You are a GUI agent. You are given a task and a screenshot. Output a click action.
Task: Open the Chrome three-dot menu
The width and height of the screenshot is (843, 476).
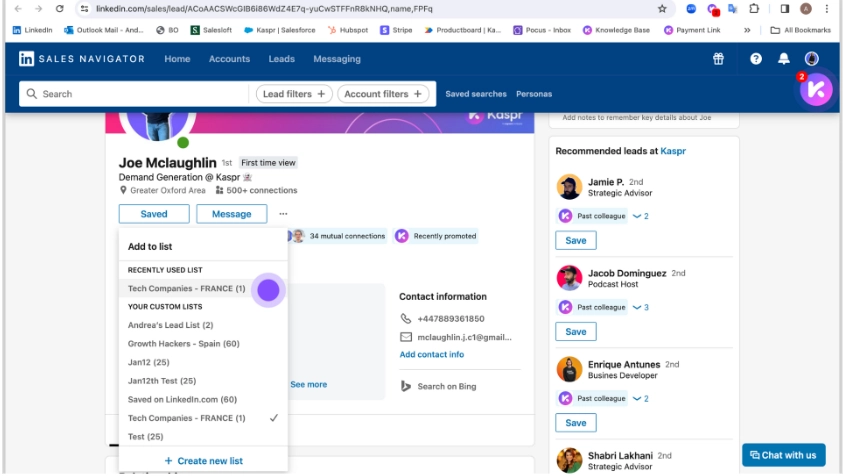click(x=827, y=9)
